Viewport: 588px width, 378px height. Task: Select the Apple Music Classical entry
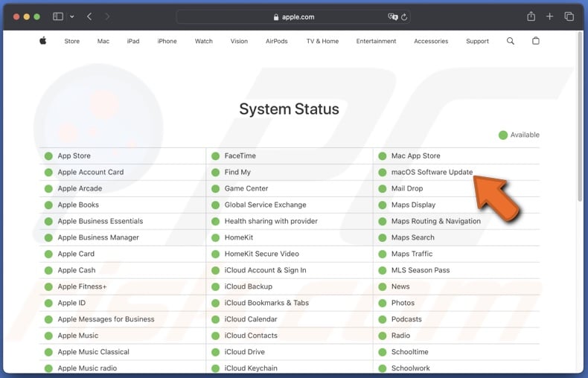coord(93,352)
